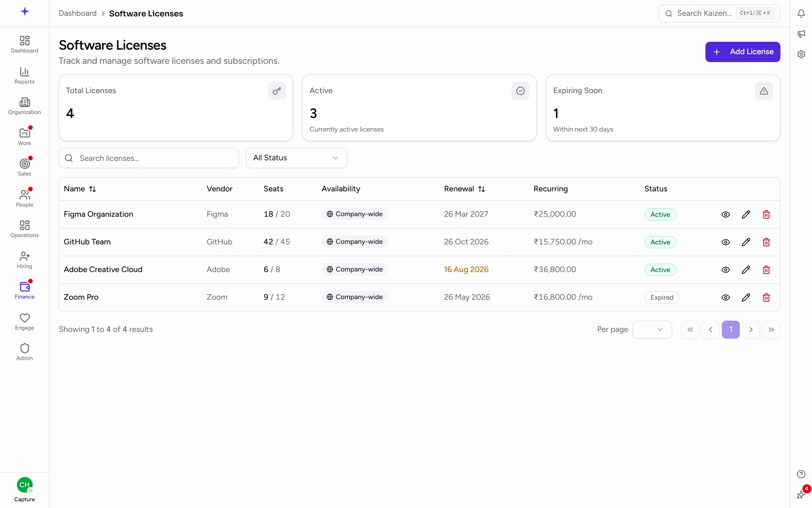Open the Dashboard sidebar section
Viewport: 812px width, 508px height.
click(x=25, y=45)
